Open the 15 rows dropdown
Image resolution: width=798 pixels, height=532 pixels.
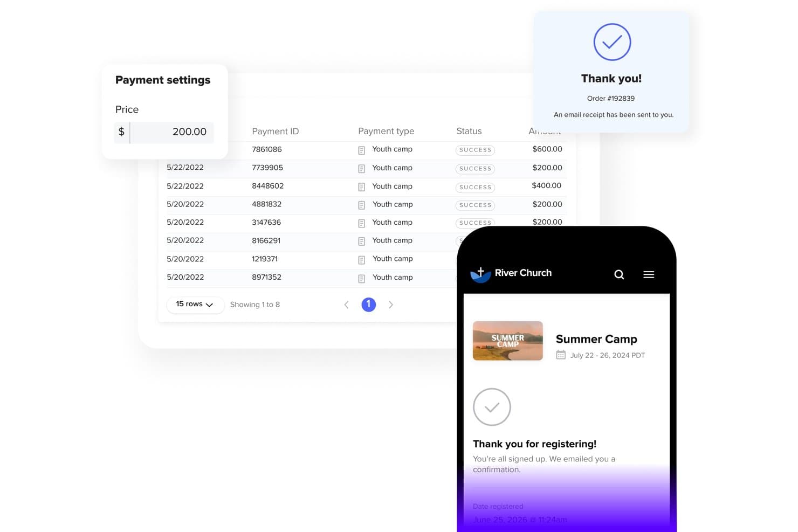tap(195, 305)
